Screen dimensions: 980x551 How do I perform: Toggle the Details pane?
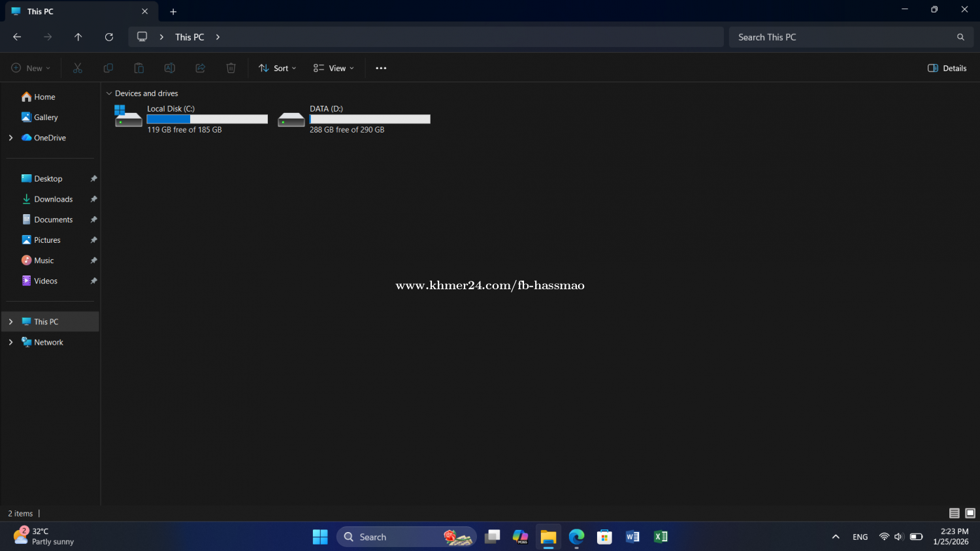(947, 68)
